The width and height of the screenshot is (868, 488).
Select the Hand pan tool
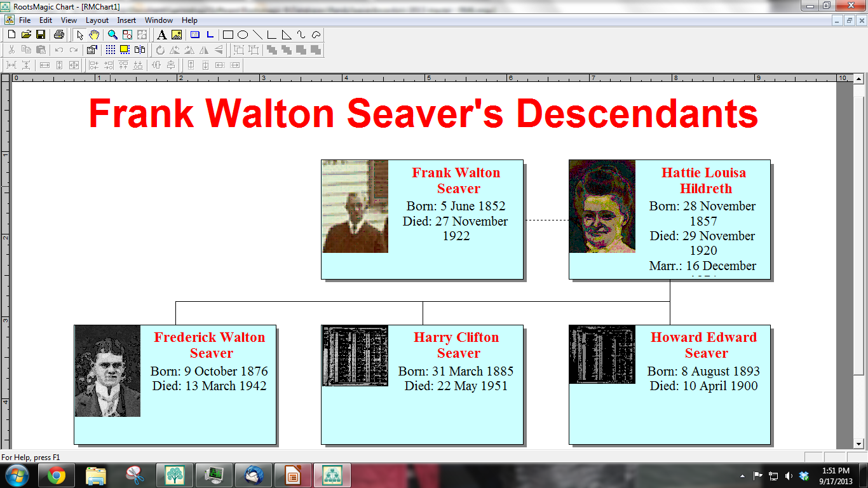tap(93, 35)
